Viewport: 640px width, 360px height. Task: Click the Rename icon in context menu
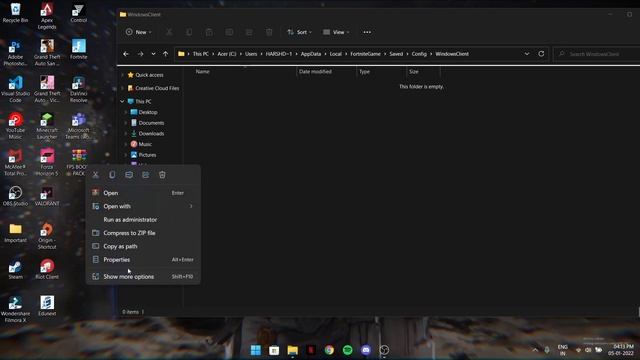coord(129,175)
